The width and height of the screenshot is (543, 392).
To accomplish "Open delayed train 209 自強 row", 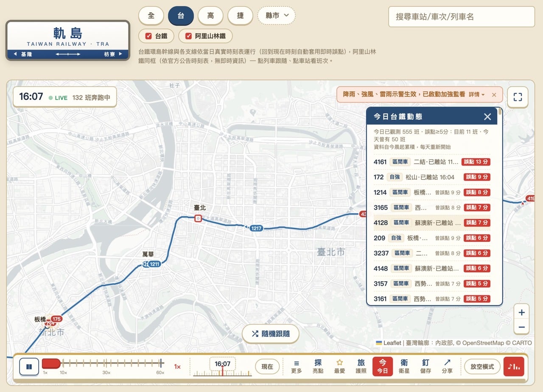I will coord(432,238).
